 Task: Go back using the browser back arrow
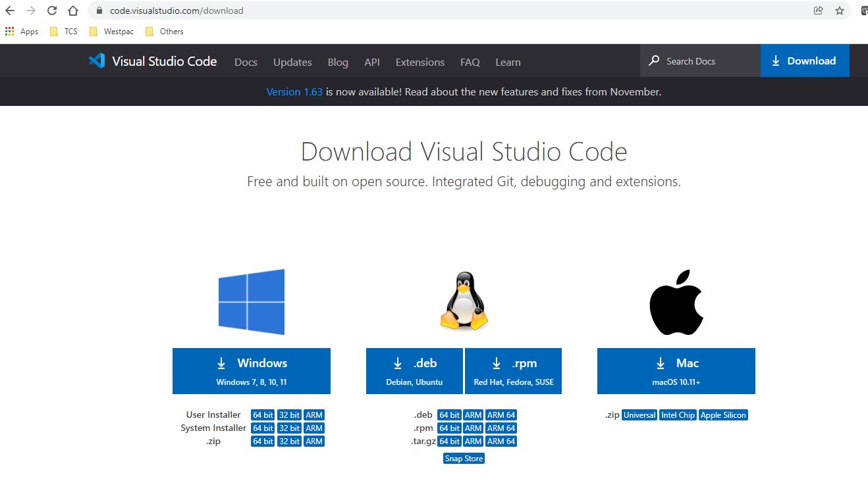pos(10,11)
